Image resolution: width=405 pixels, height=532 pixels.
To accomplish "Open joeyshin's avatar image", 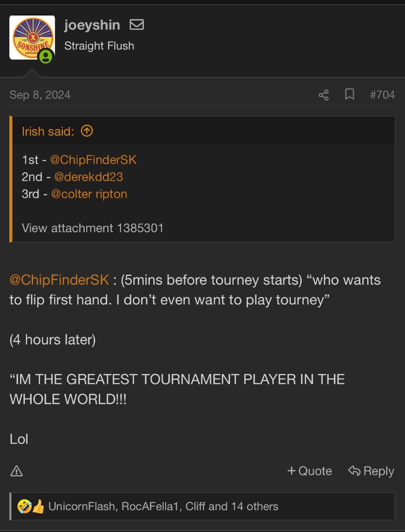I will pyautogui.click(x=32, y=37).
